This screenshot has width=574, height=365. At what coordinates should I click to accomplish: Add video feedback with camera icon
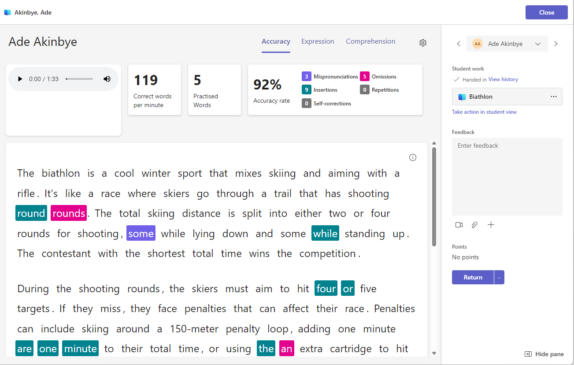459,225
